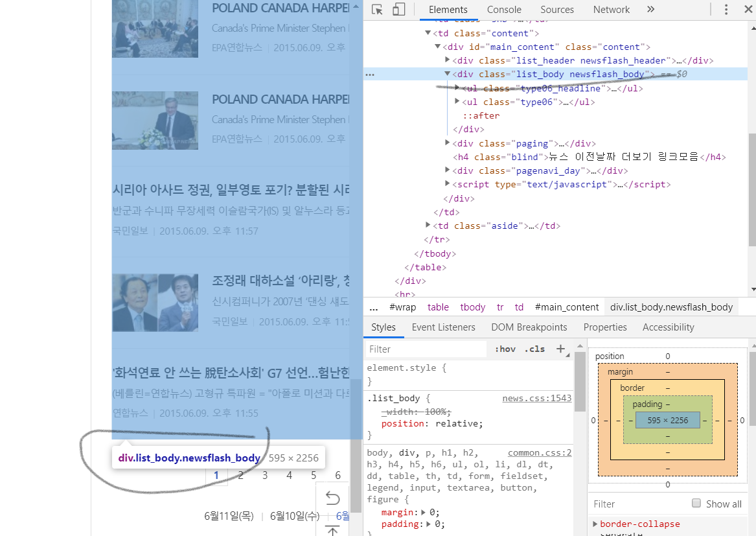The image size is (756, 536).
Task: Click the breadcrumb ellipsis before #wrap
Action: click(374, 308)
